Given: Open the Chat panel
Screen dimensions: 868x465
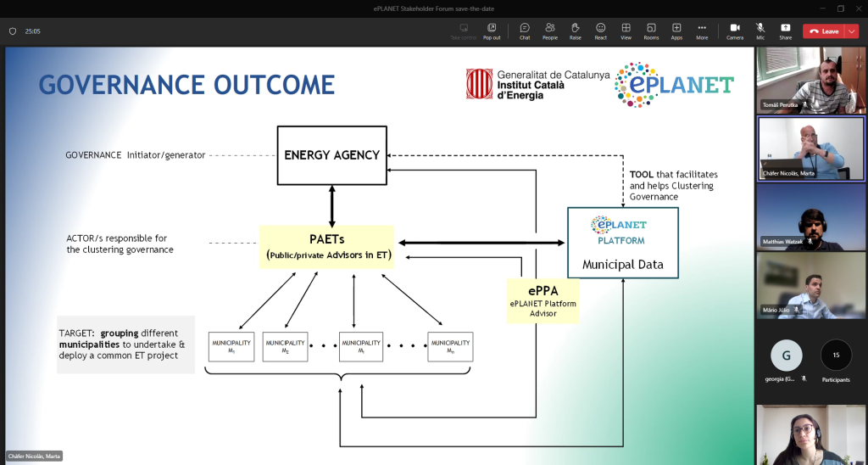Looking at the screenshot, I should (x=525, y=31).
